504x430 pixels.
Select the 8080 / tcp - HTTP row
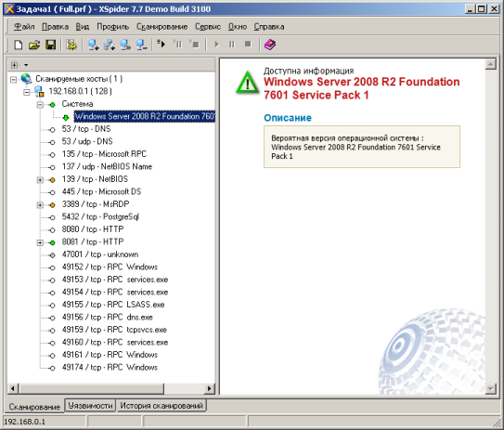click(93, 229)
